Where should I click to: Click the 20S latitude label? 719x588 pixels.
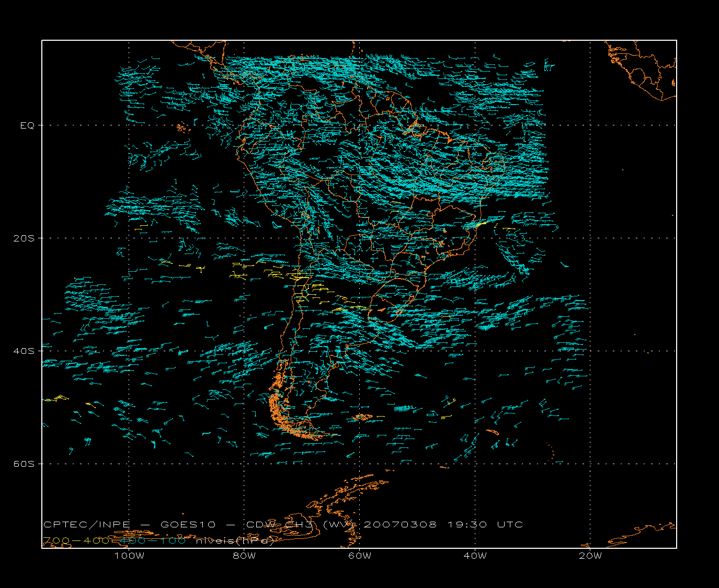(x=24, y=238)
